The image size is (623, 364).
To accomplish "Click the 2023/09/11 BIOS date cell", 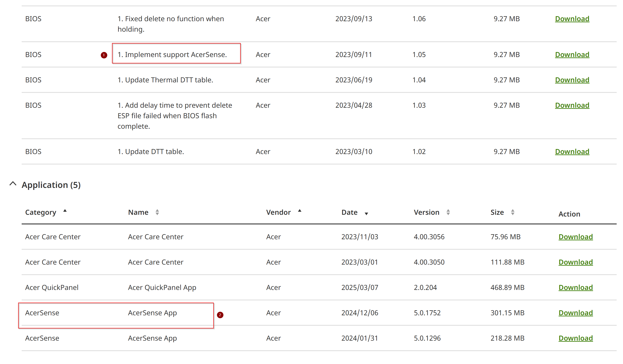I will pyautogui.click(x=353, y=55).
